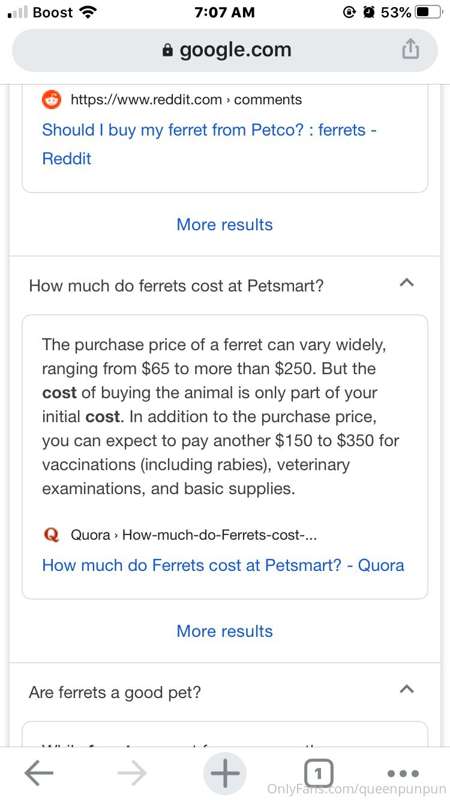
Task: Collapse 'Are ferrets a good pet?' question
Action: tap(406, 689)
